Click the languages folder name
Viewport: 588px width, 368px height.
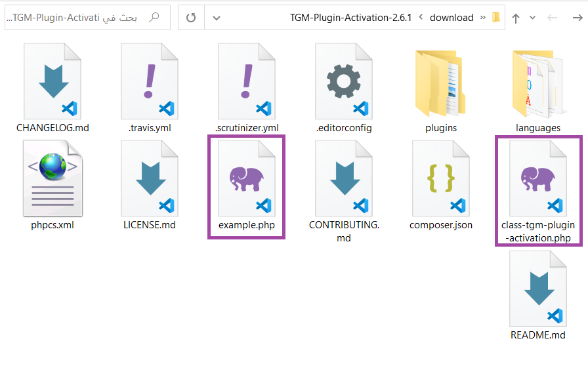pyautogui.click(x=538, y=128)
